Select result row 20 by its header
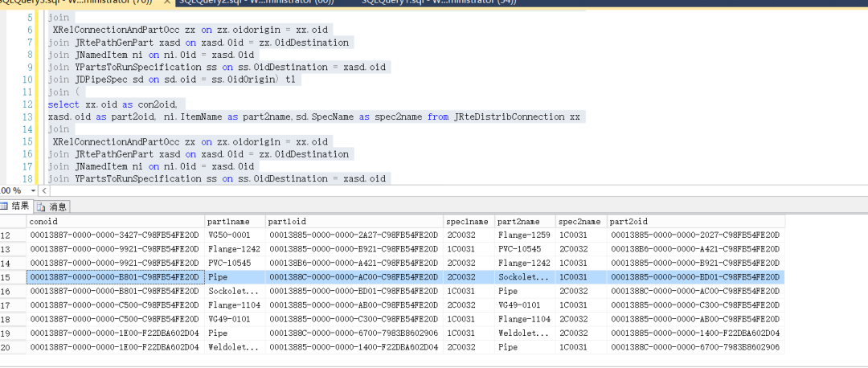The image size is (868, 368). click(x=13, y=348)
